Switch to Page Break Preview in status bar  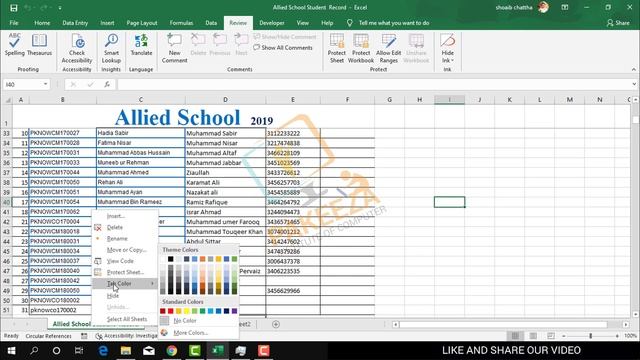click(551, 336)
